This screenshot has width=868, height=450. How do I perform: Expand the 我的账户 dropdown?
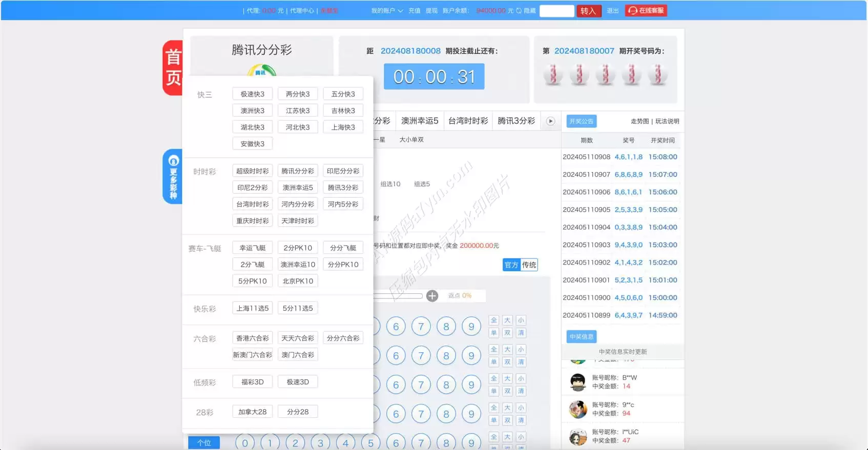pyautogui.click(x=387, y=11)
